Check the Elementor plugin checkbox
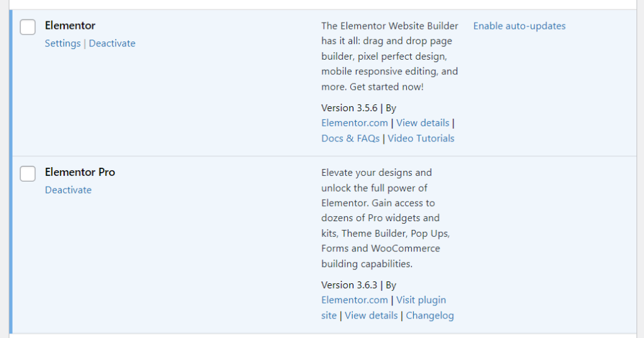 tap(28, 27)
